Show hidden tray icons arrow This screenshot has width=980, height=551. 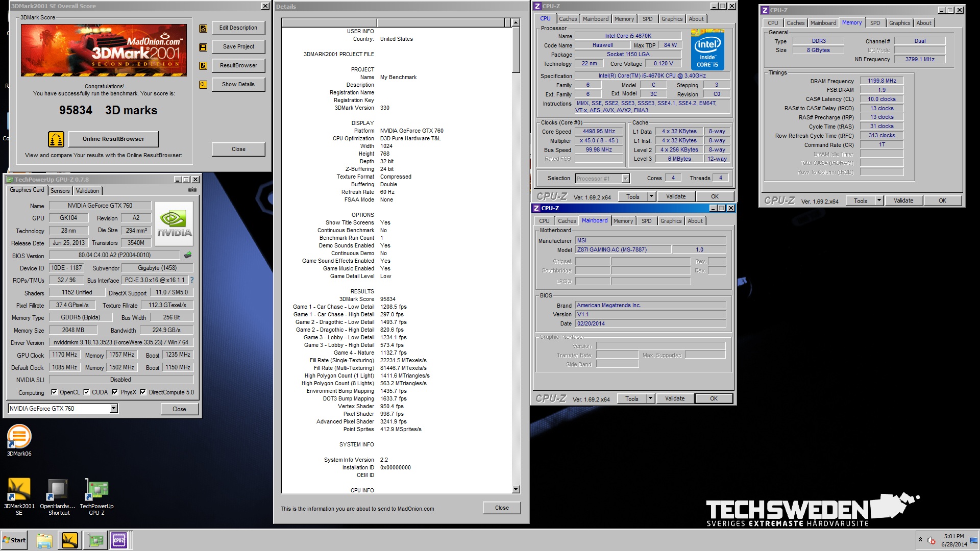click(920, 539)
